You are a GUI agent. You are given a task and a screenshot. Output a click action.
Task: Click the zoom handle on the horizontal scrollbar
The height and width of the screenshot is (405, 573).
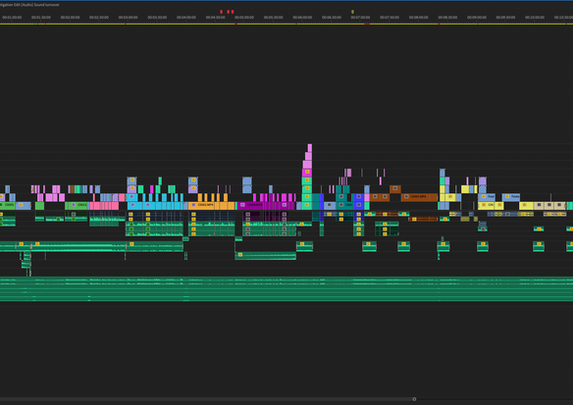point(414,399)
